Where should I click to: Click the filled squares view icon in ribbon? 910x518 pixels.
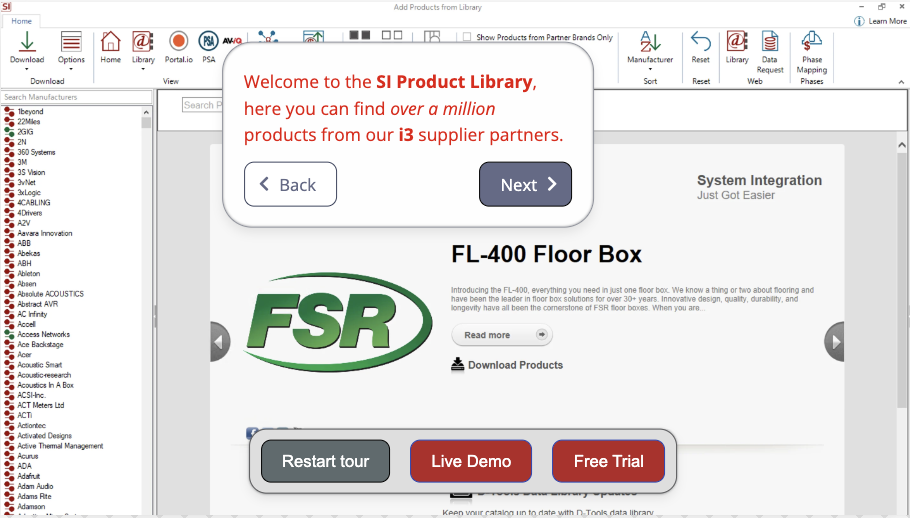(x=360, y=35)
